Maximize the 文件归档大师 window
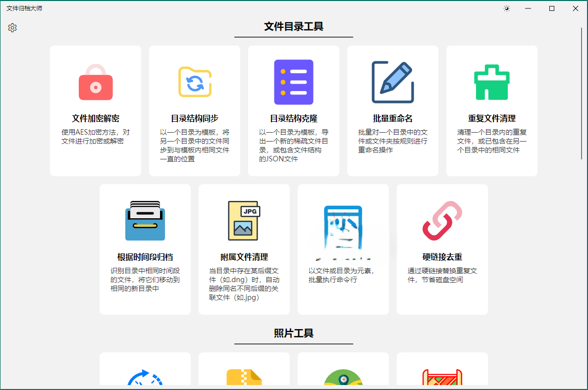588x390 pixels. click(x=552, y=8)
